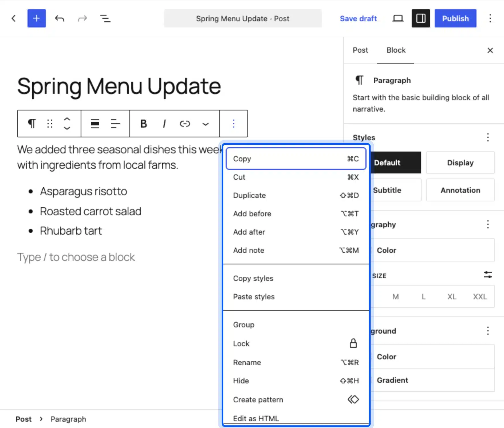504x428 pixels.
Task: Click the paragraph block type icon in toolbar
Action: [x=31, y=124]
